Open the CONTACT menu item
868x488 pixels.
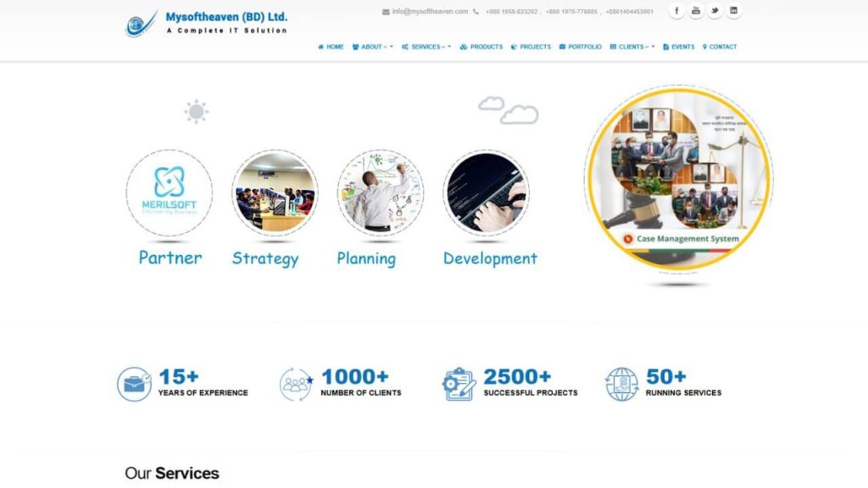pos(720,47)
